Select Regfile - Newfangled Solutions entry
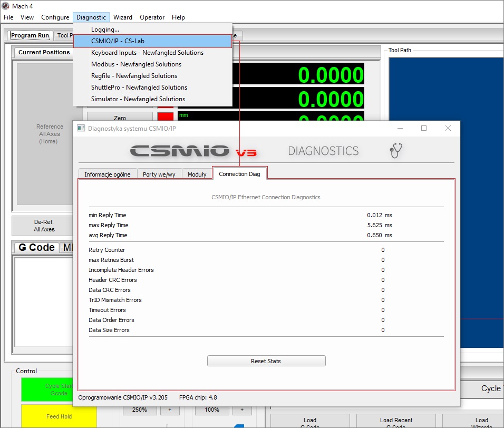The height and width of the screenshot is (428, 504). 153,76
